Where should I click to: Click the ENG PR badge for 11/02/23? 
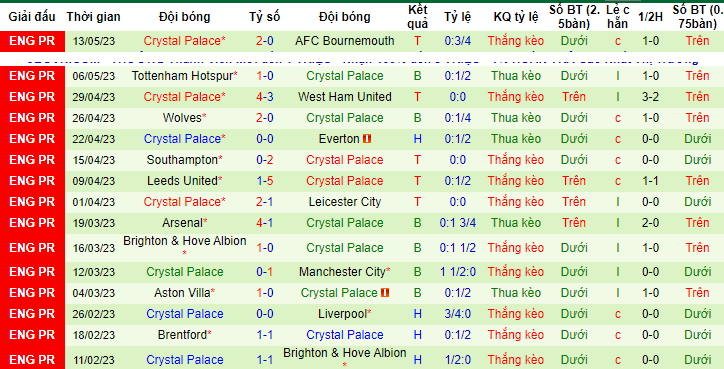pos(32,359)
